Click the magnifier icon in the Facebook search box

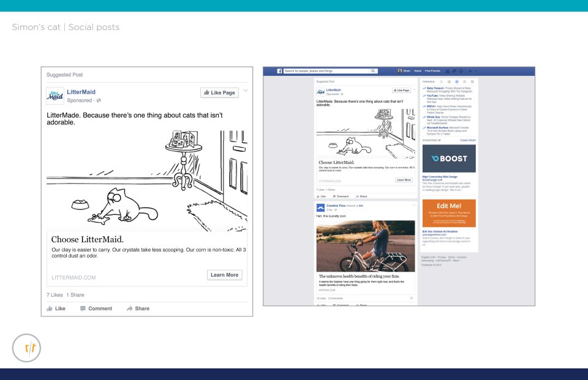373,71
